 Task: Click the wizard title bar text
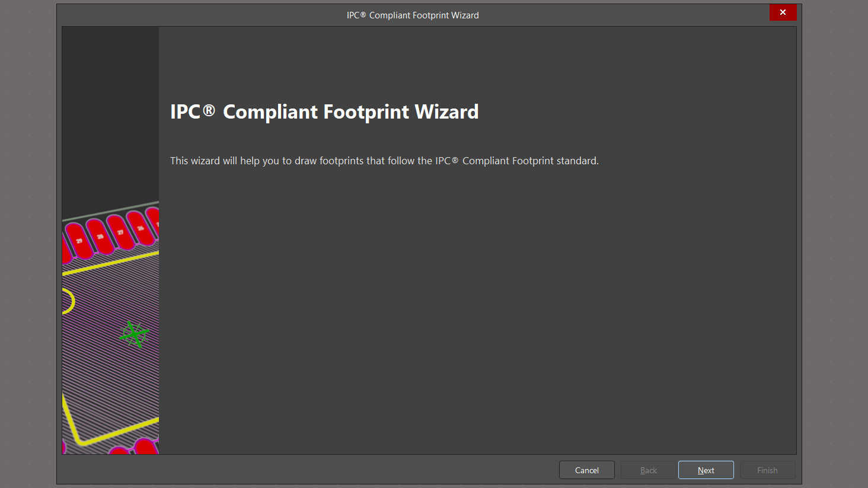[412, 15]
